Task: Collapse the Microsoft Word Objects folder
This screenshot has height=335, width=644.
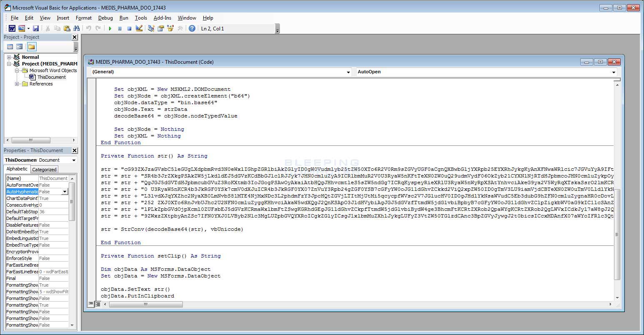Action: point(17,70)
